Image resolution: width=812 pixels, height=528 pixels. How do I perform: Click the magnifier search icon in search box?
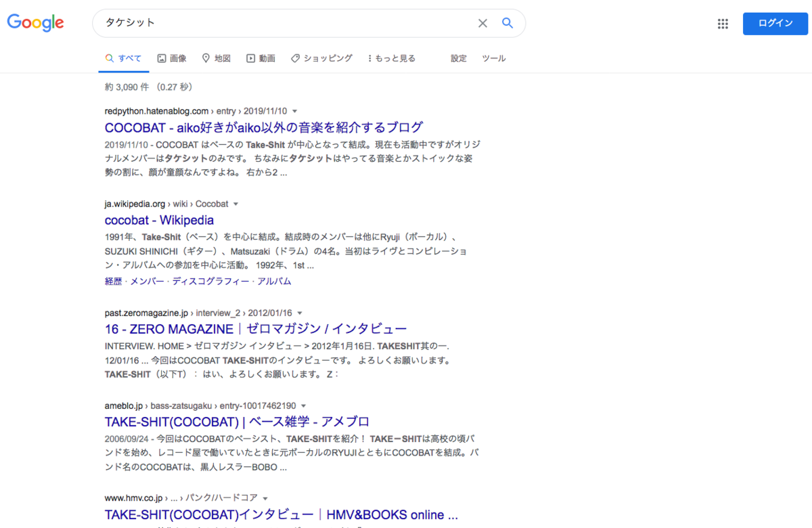tap(507, 23)
